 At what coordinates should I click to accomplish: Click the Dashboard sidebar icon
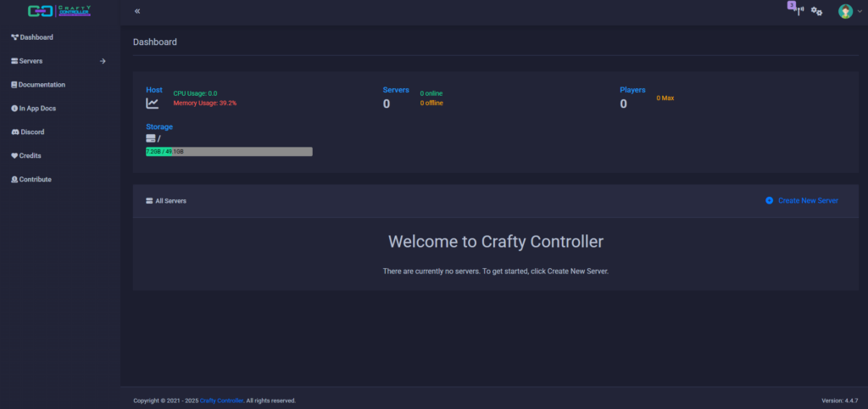point(15,37)
